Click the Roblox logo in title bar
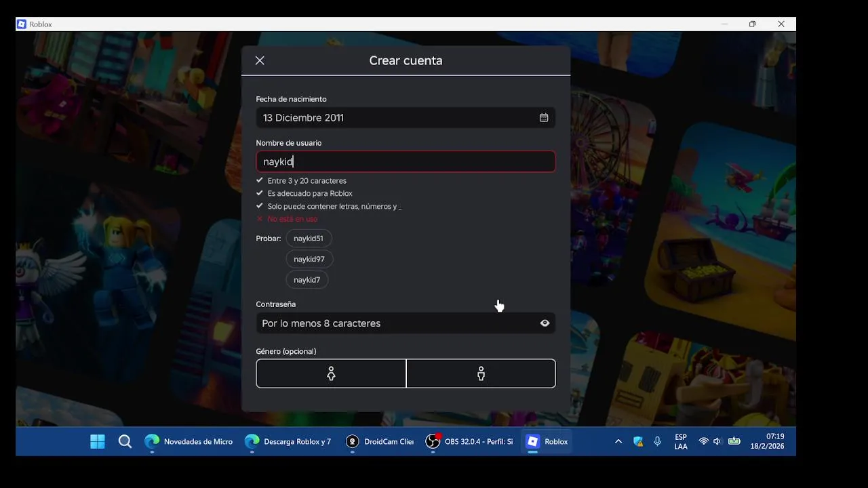 [x=22, y=24]
